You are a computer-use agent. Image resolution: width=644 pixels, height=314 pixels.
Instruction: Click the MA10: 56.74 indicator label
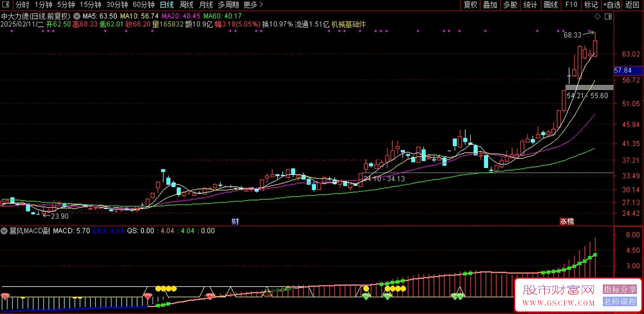139,17
